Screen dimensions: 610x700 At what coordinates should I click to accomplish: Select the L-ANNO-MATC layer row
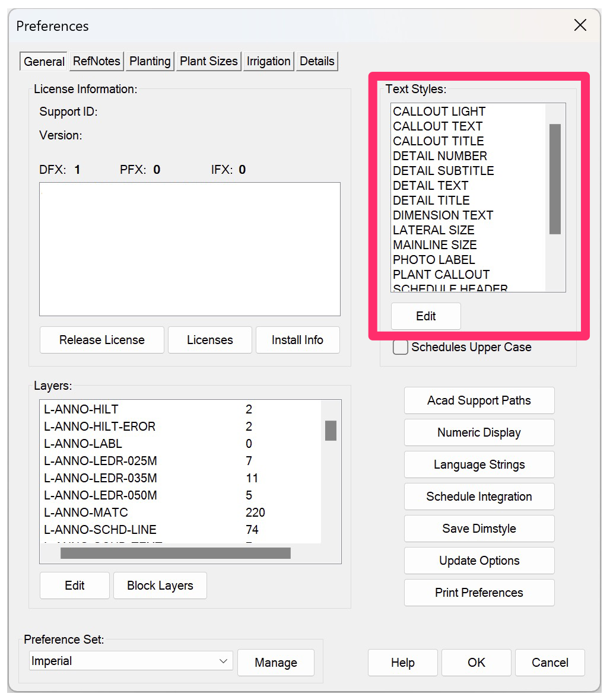pyautogui.click(x=86, y=513)
